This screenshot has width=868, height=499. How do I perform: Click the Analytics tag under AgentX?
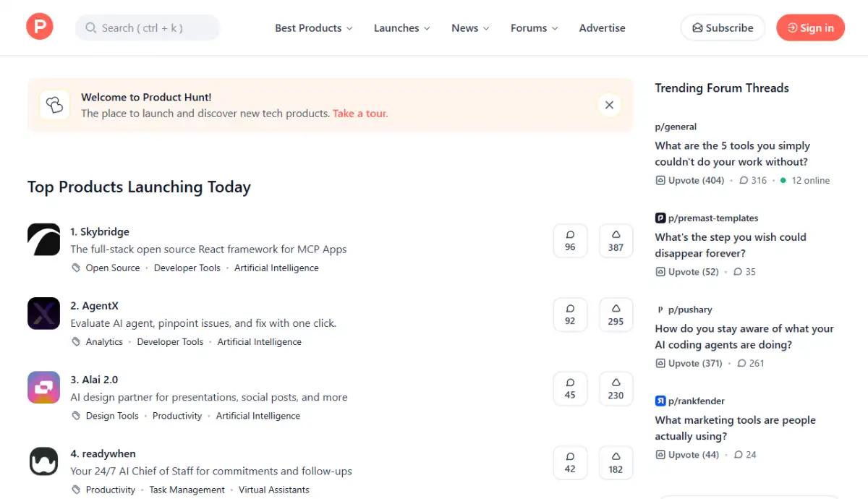[104, 341]
